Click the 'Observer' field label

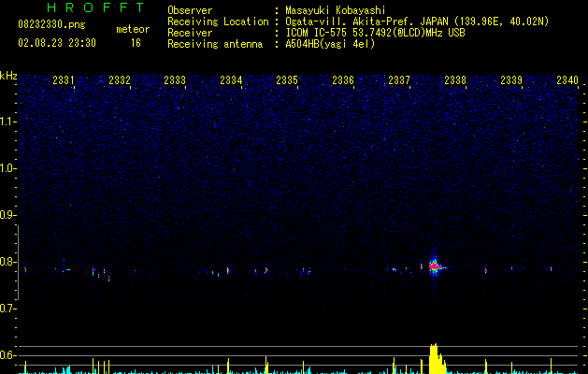click(190, 10)
